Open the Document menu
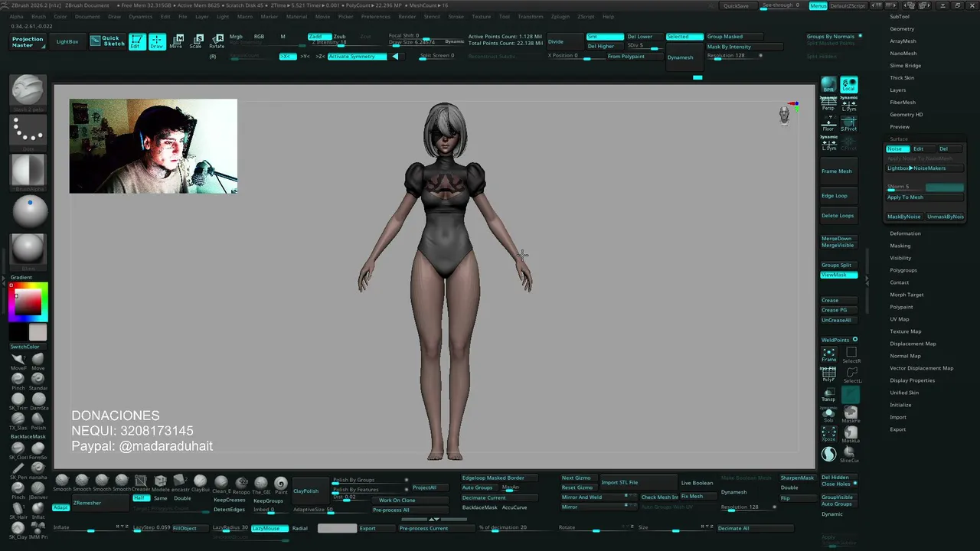 tap(87, 16)
